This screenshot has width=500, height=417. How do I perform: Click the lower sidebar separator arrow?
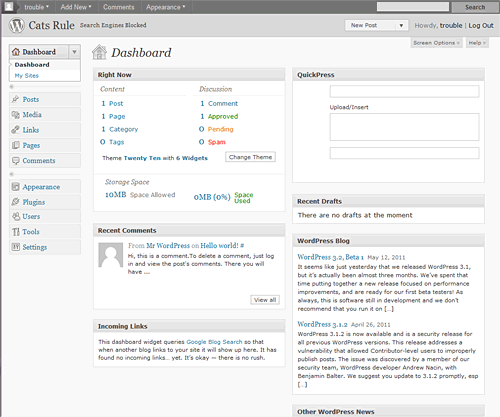coord(12,174)
